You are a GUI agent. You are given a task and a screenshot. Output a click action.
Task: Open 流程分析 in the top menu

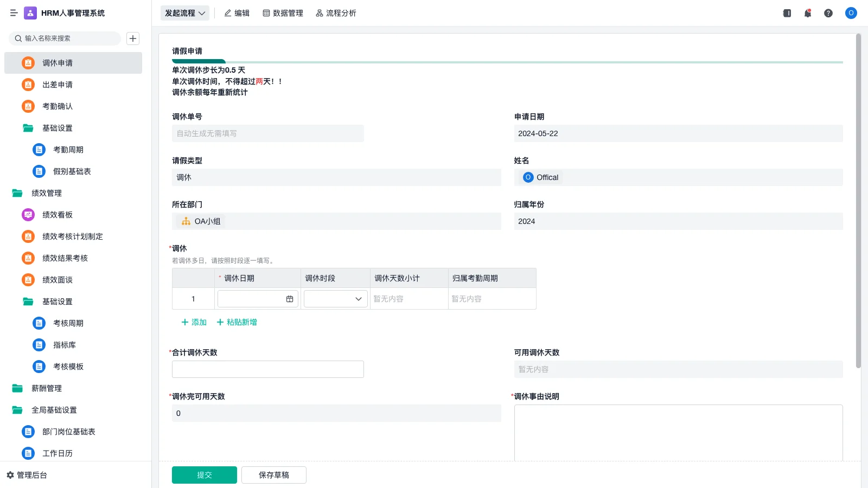tap(335, 12)
